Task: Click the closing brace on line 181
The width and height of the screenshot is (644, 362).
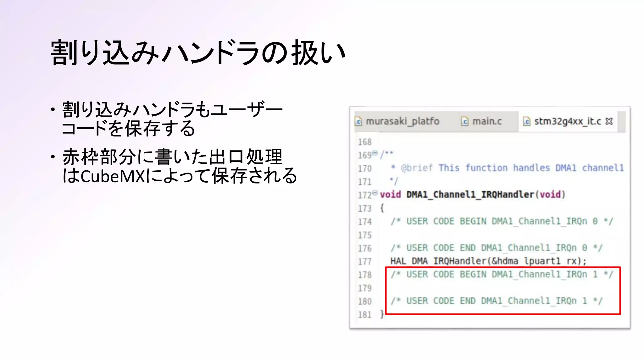Action: tap(382, 314)
